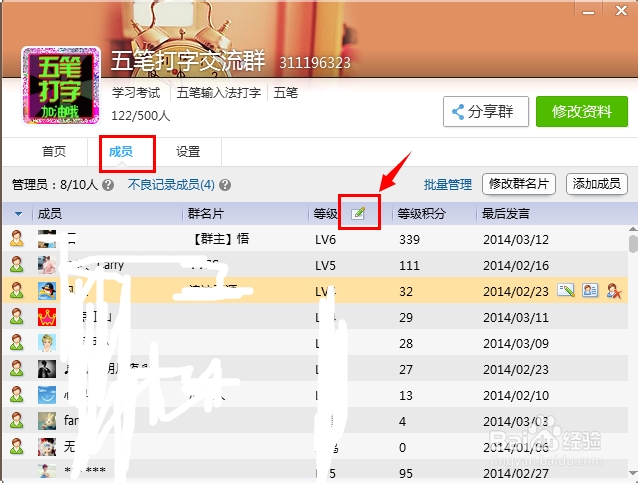Open the 不良记录成员(4) link
Screen dimensions: 638x483
click(x=171, y=185)
